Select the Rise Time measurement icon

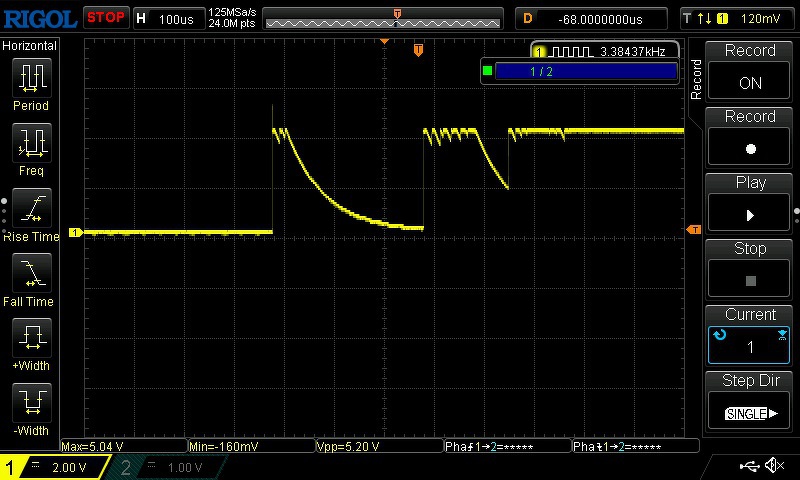[31, 208]
